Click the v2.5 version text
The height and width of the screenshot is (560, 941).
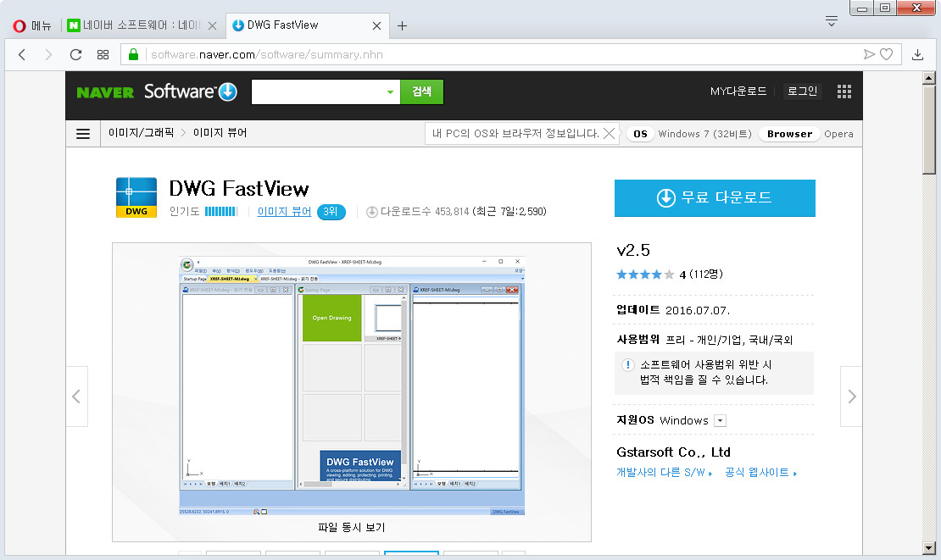pyautogui.click(x=633, y=250)
